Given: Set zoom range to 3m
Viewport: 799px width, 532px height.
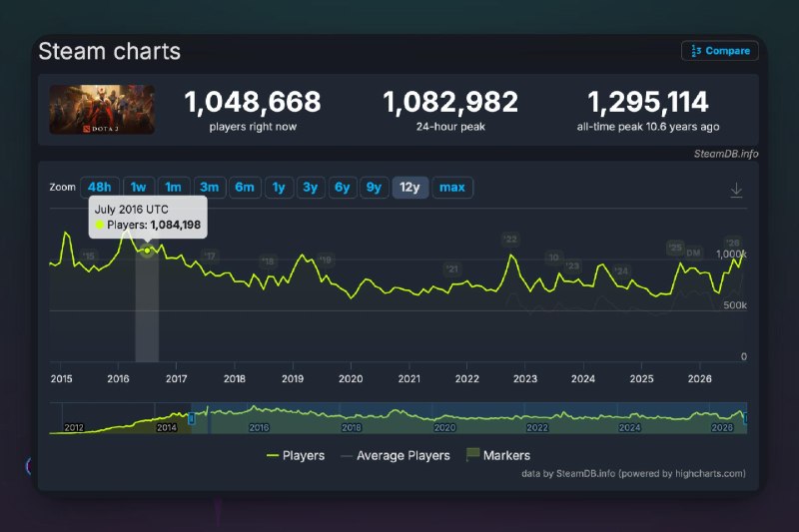Looking at the screenshot, I should point(209,188).
